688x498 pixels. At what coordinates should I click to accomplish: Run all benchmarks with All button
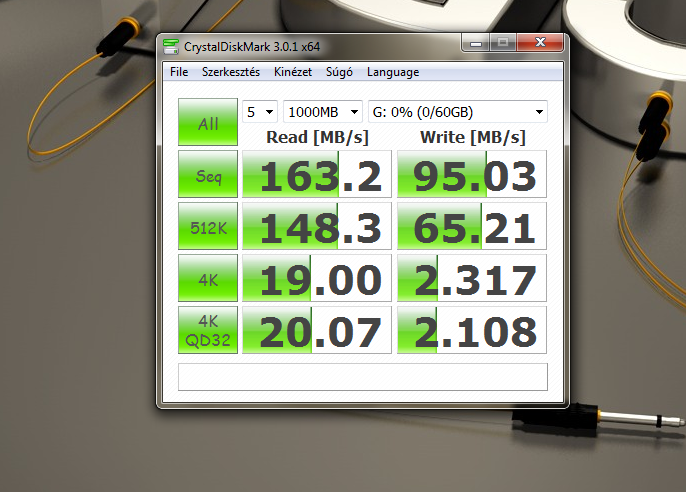pos(208,122)
